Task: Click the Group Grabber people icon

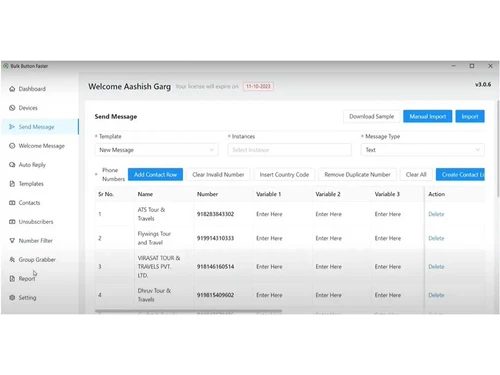Action: pos(12,260)
